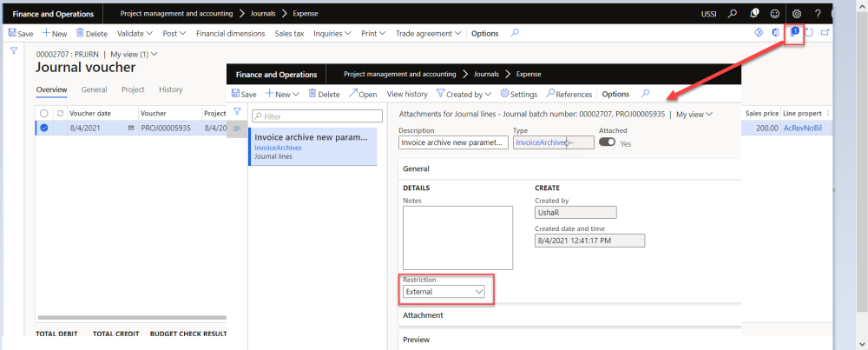Click the References button in attachments toolbar
The height and width of the screenshot is (350, 868).
point(569,94)
